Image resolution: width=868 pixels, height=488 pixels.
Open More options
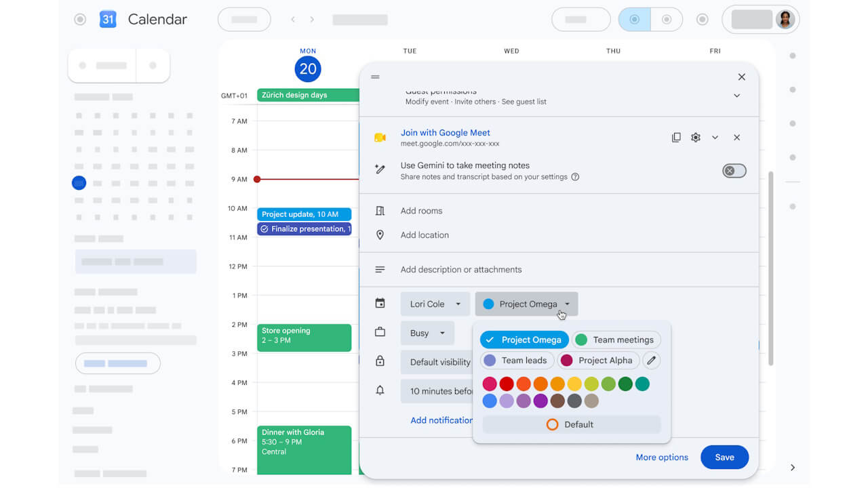(662, 457)
